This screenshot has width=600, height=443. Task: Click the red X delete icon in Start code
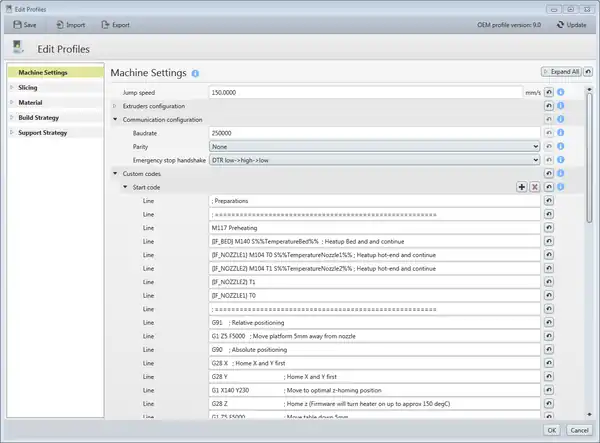(534, 187)
